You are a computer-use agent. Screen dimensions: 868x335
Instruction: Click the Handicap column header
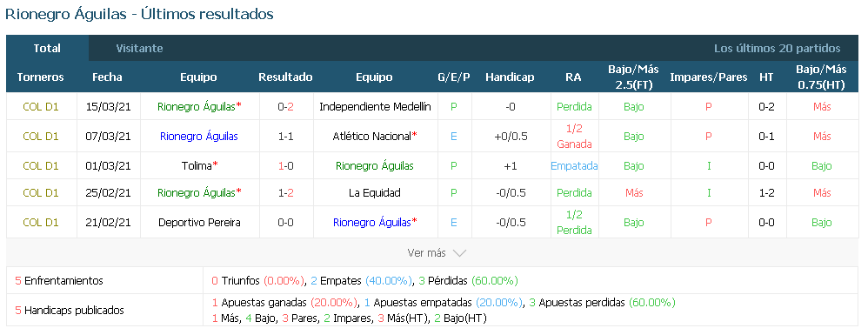click(510, 77)
